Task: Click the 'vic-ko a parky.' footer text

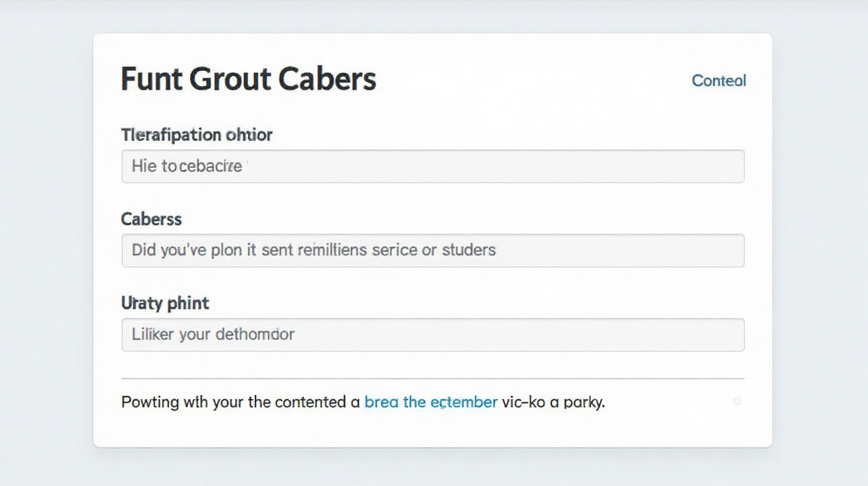Action: pos(553,401)
